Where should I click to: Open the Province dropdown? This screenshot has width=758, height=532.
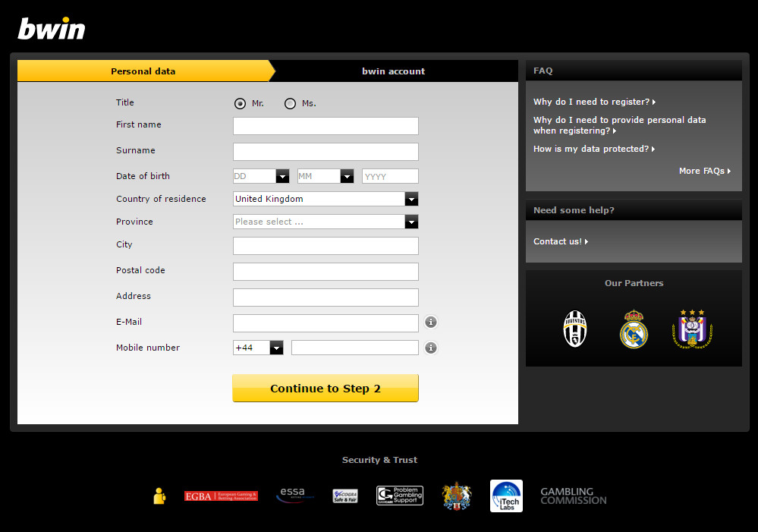pos(326,222)
